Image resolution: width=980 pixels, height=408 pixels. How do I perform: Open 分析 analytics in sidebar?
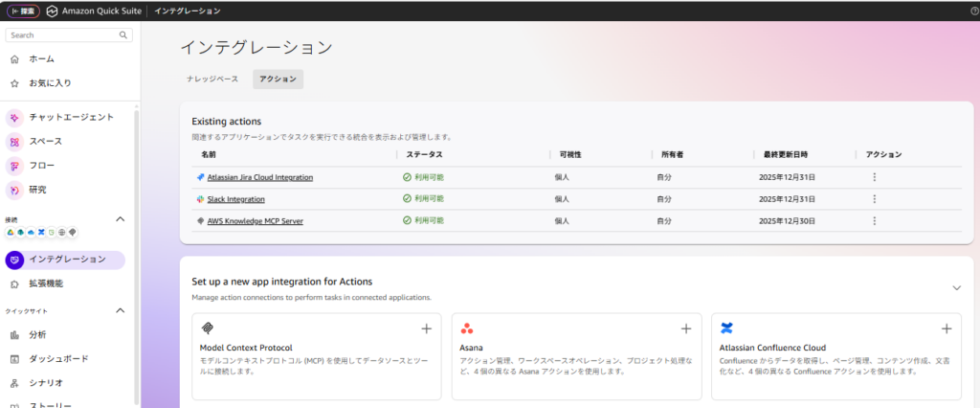tap(37, 334)
